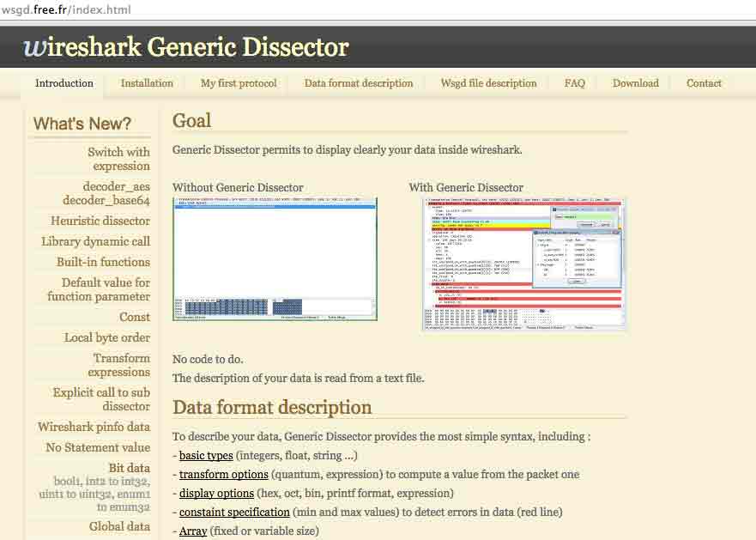Viewport: 756px width, 540px height.
Task: Click 'bool1, int2 to int32' sidebar text
Action: tap(102, 481)
